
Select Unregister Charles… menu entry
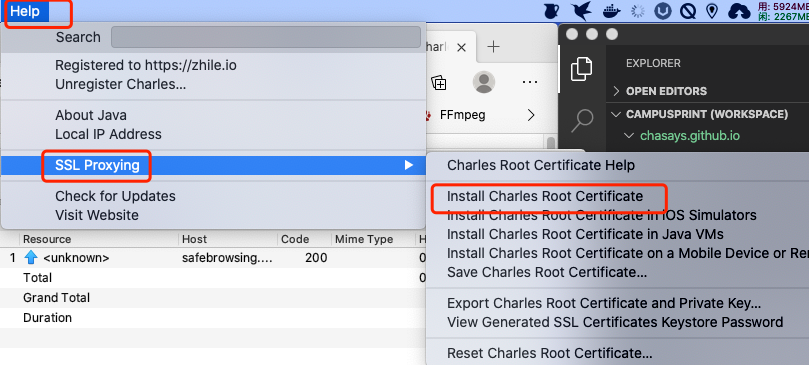[x=121, y=84]
